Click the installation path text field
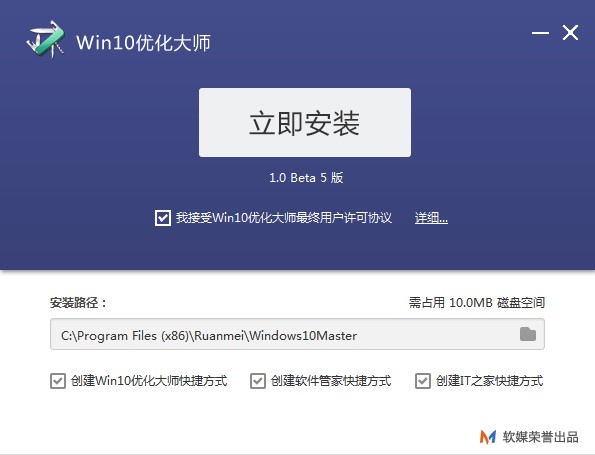Screen dimensions: 595x455 297,334
